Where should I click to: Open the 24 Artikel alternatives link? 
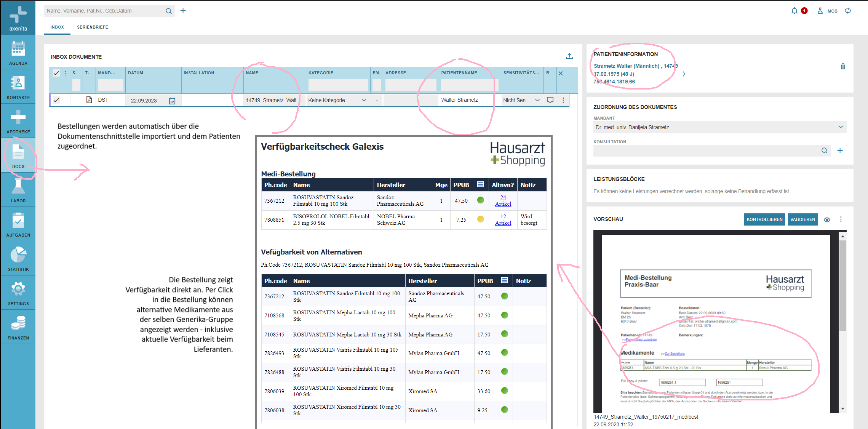coord(503,200)
